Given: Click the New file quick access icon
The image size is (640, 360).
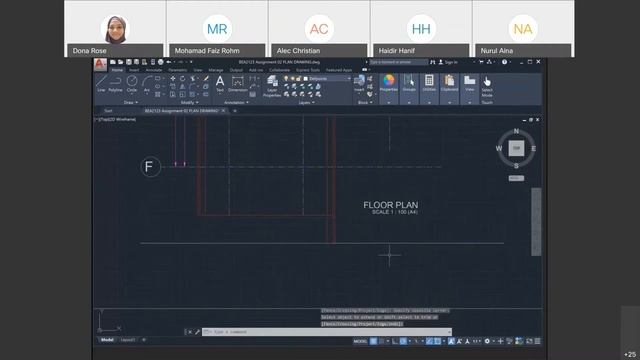Looking at the screenshot, I should click(113, 62).
